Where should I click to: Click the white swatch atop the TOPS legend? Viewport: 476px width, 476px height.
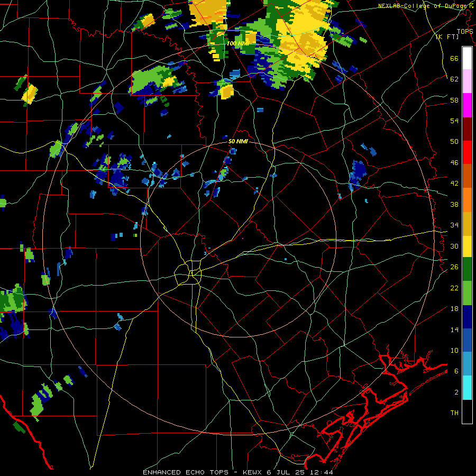(467, 58)
